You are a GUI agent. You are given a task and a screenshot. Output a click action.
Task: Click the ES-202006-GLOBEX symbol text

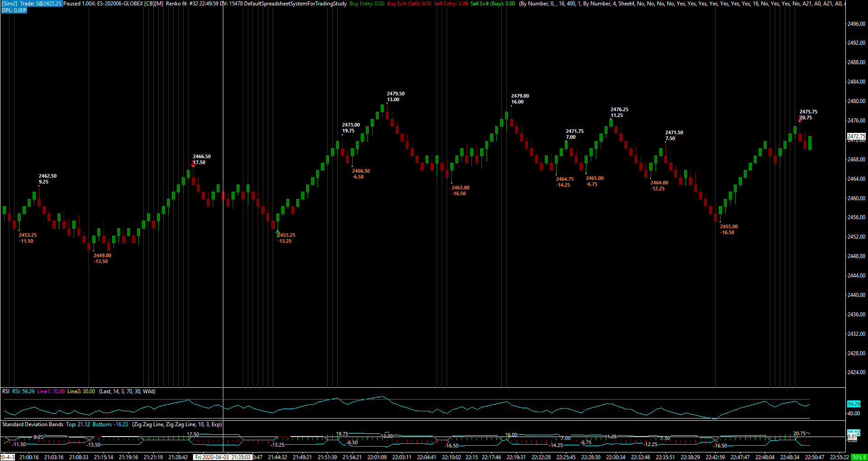pos(120,4)
